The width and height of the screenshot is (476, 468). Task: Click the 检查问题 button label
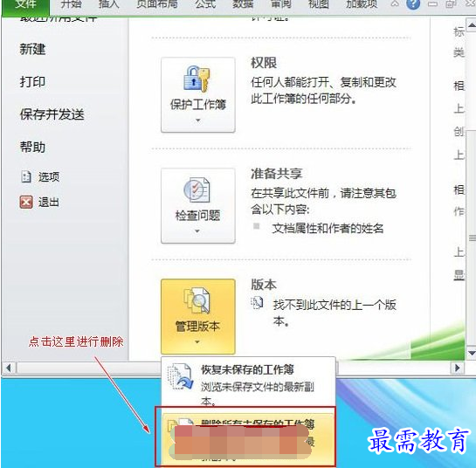pyautogui.click(x=197, y=216)
